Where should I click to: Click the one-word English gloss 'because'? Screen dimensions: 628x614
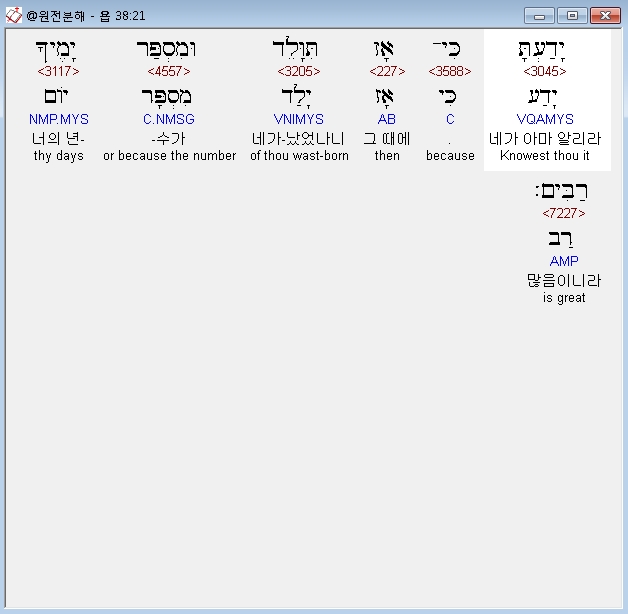450,155
